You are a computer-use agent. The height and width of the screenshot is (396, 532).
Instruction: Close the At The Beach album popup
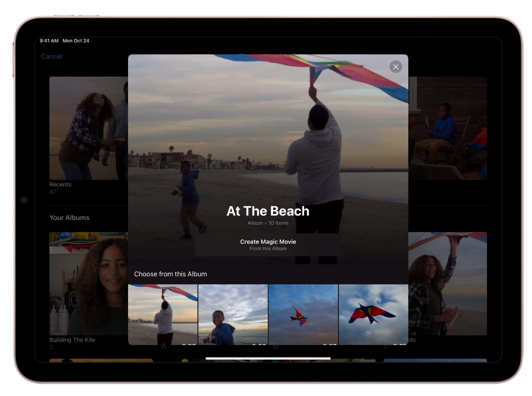point(396,67)
